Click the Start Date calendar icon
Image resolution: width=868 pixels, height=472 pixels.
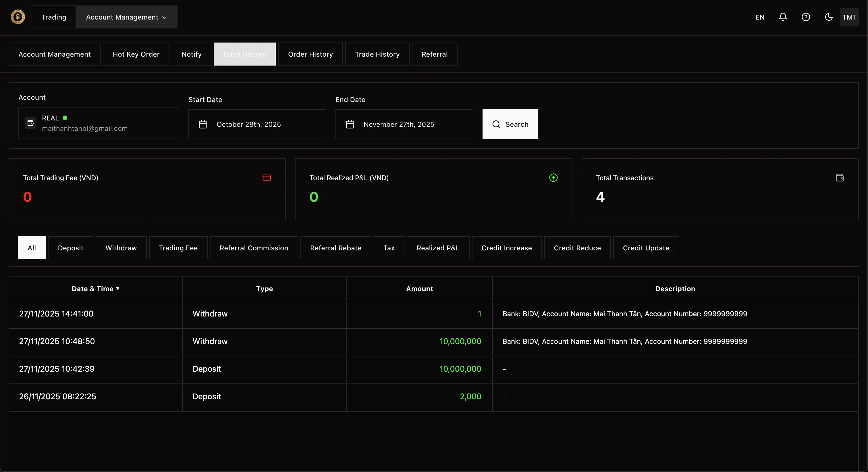[x=202, y=124]
